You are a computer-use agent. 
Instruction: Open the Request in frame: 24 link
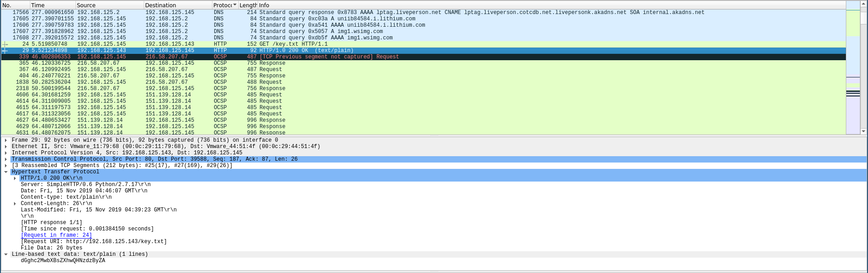(x=56, y=235)
